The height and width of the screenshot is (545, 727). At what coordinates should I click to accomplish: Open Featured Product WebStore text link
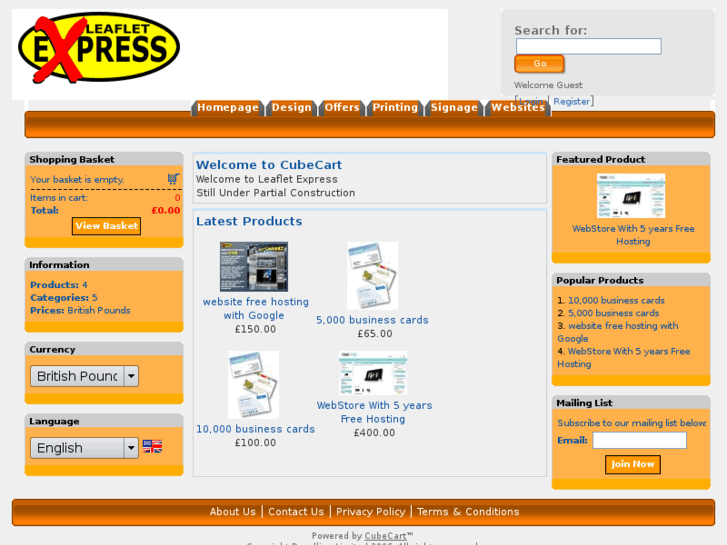coord(633,235)
